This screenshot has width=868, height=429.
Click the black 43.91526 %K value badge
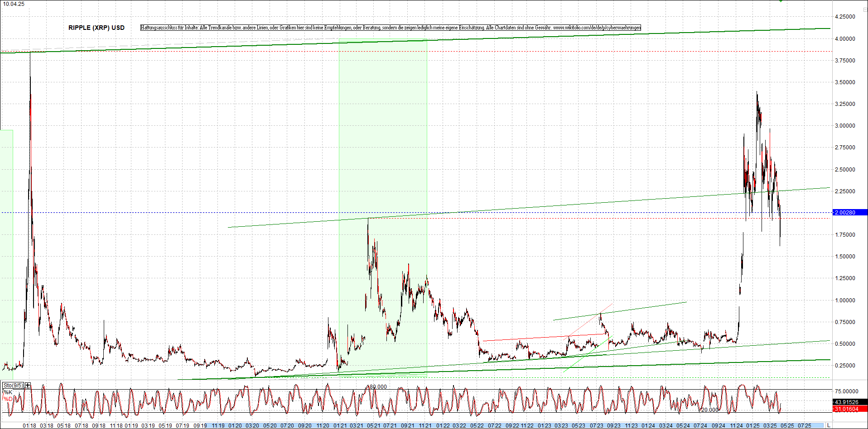coord(847,402)
